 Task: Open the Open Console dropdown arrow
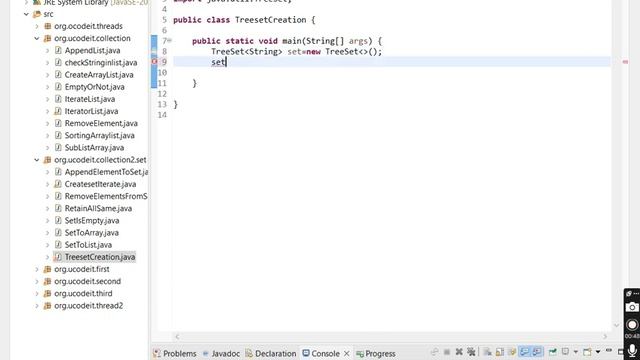click(598, 352)
